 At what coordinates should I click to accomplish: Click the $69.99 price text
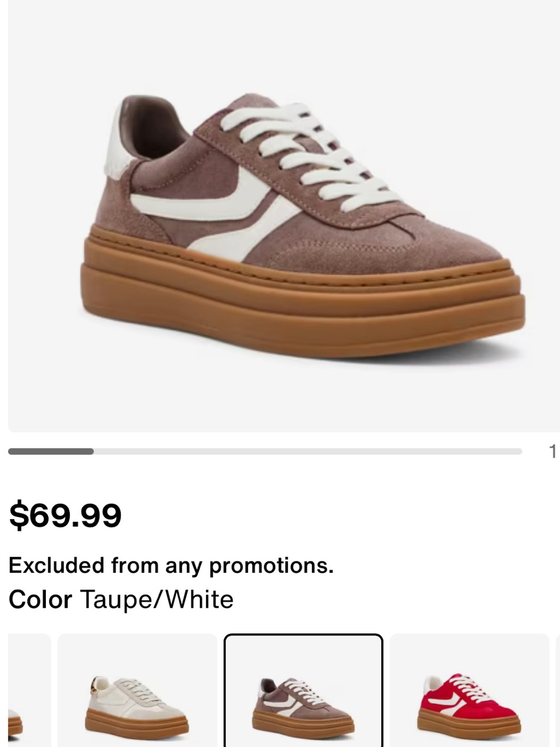pos(66,516)
